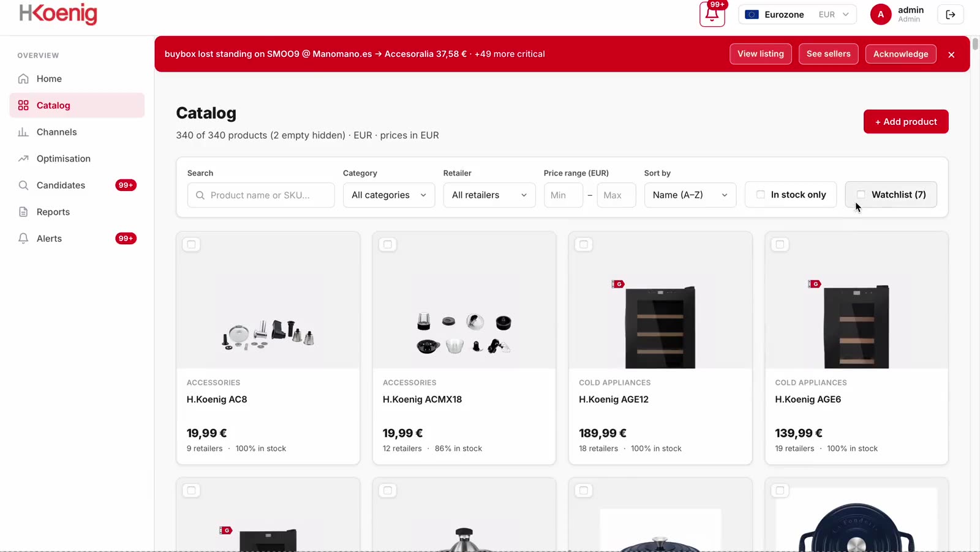This screenshot has width=980, height=552.
Task: Click the H.Koenig logo
Action: coord(58,14)
